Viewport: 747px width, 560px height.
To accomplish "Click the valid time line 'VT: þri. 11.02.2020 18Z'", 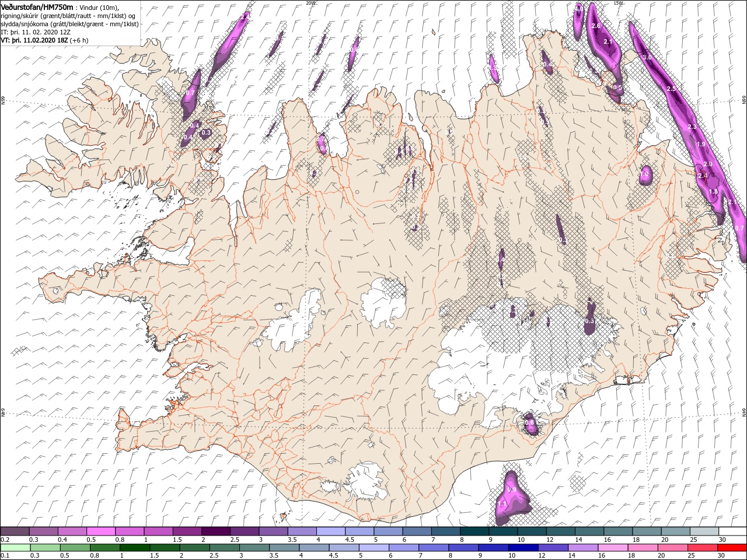I will (34, 40).
